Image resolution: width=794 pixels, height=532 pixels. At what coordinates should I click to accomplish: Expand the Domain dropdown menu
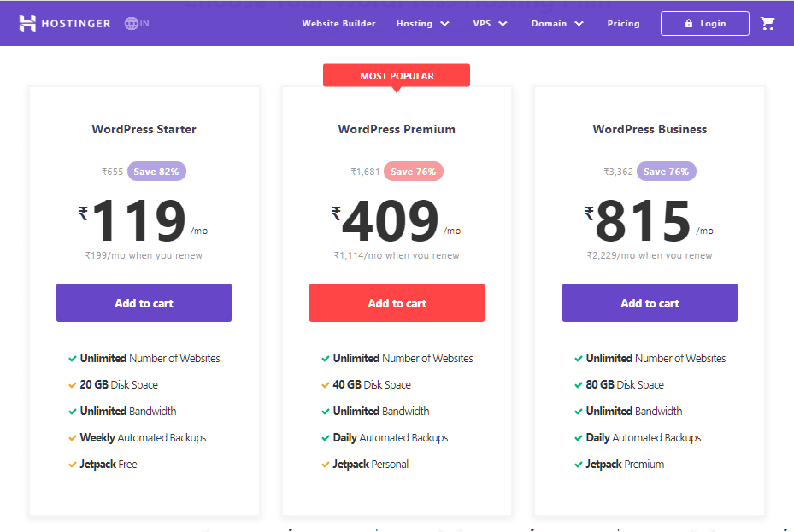point(557,23)
